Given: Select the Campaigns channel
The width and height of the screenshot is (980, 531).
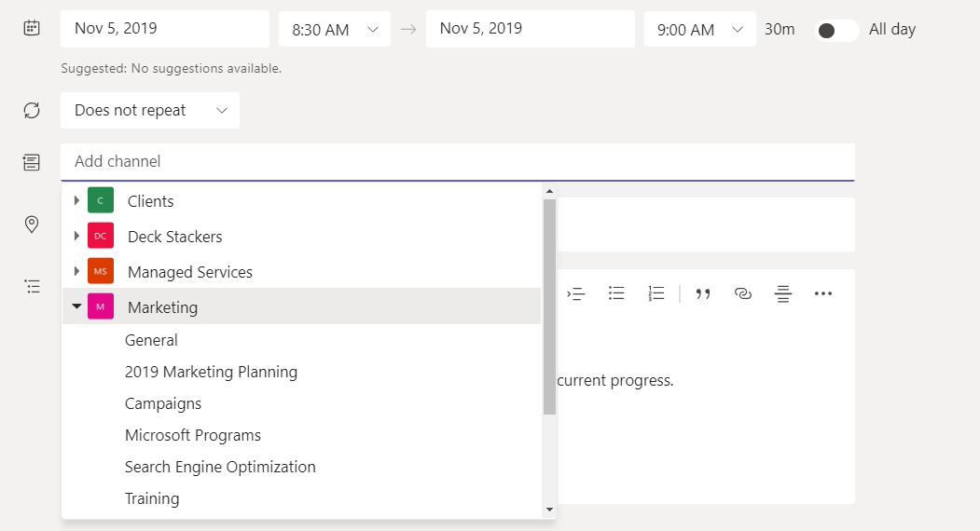Looking at the screenshot, I should [163, 404].
